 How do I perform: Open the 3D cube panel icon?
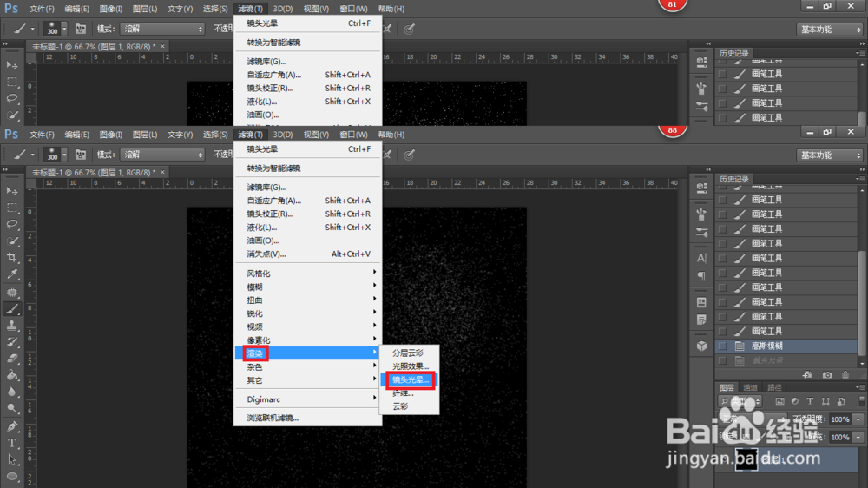pos(701,346)
